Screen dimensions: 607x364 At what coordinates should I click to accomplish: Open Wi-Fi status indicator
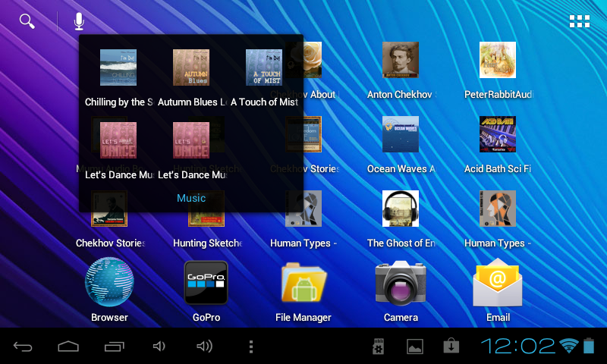(569, 346)
